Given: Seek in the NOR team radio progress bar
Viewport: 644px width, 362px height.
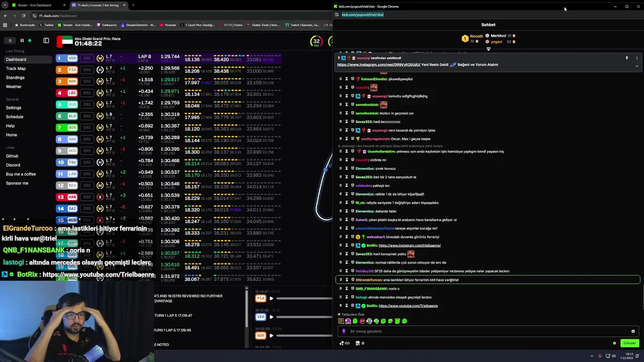Looking at the screenshot, I should coord(304,335).
